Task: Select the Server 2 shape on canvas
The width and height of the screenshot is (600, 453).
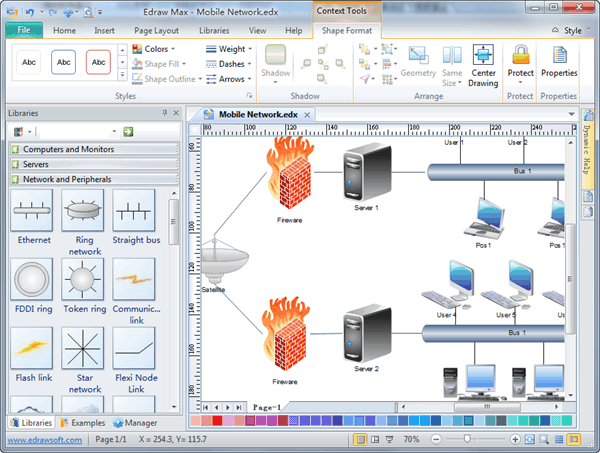Action: [x=367, y=333]
